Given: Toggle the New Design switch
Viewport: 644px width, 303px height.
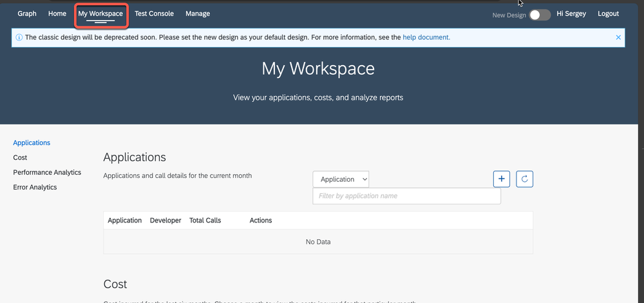Looking at the screenshot, I should pyautogui.click(x=540, y=15).
